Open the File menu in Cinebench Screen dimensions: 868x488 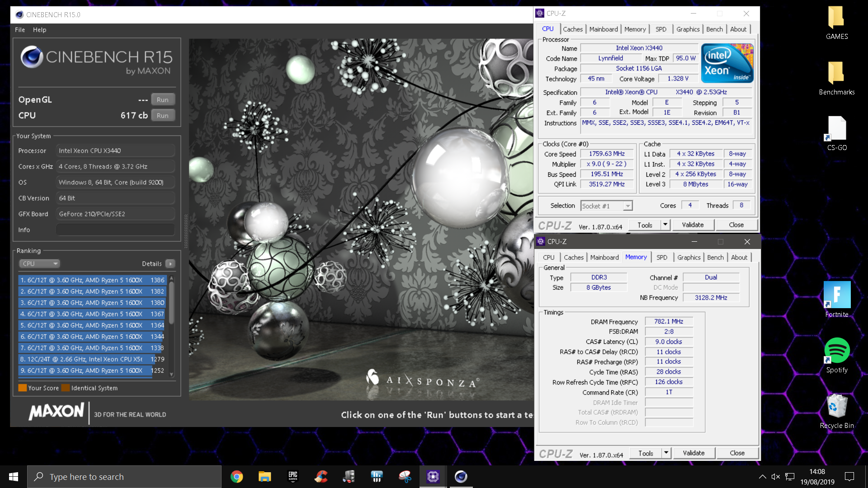(x=20, y=30)
